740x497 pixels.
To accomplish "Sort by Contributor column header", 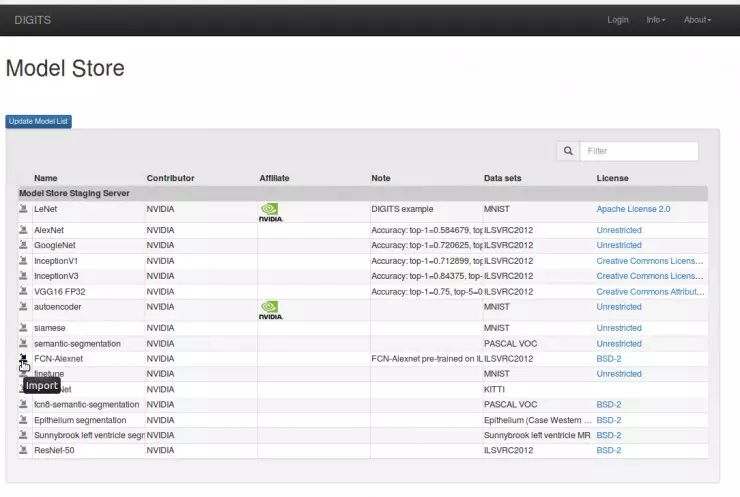I will [170, 178].
